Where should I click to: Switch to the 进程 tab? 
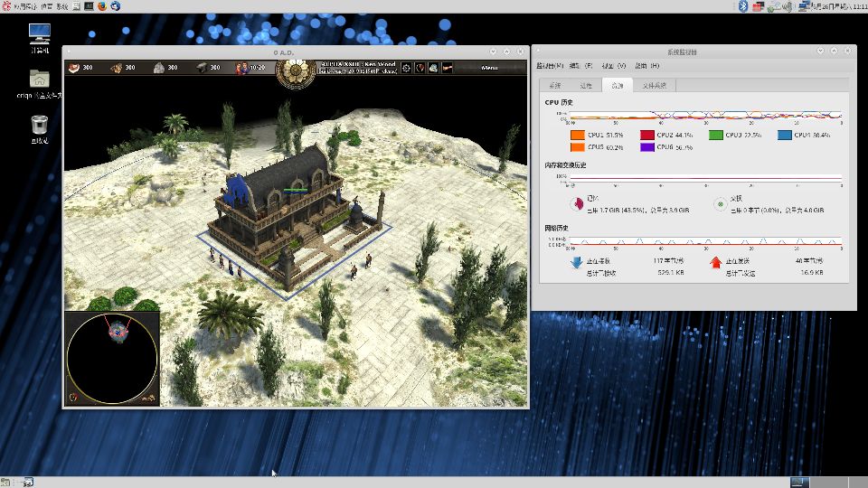tap(586, 86)
